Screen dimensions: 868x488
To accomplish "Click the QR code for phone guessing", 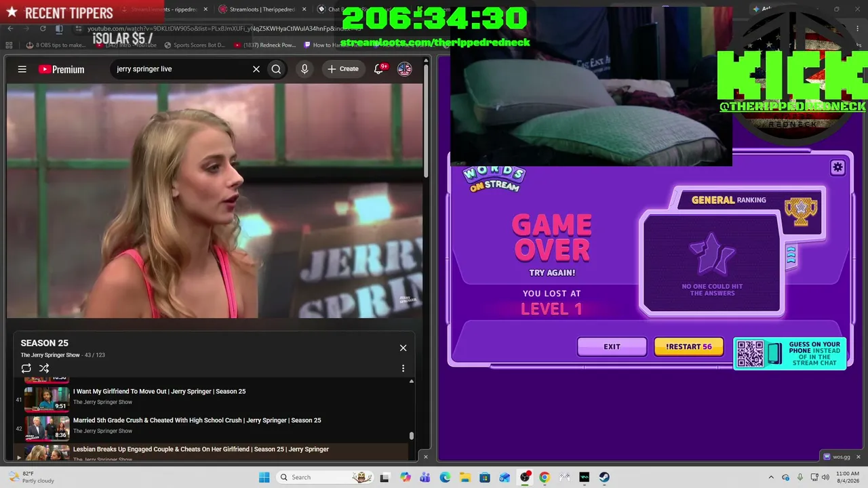I will [750, 354].
